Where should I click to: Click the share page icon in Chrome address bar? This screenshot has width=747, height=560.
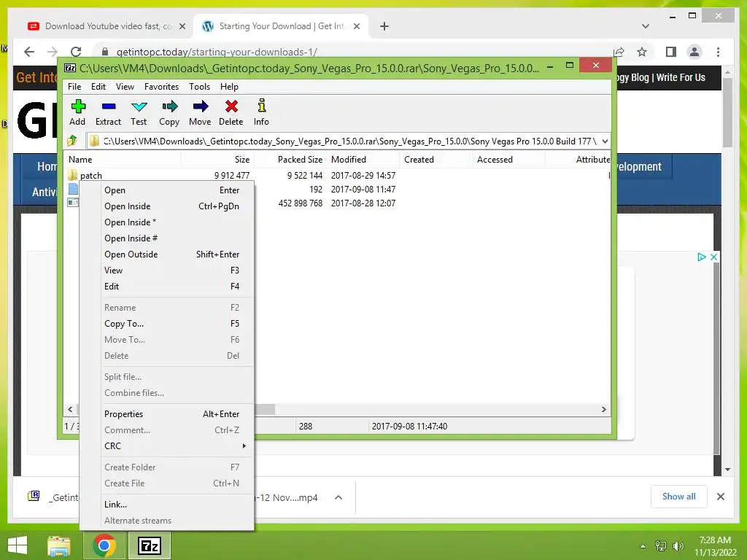coord(619,52)
